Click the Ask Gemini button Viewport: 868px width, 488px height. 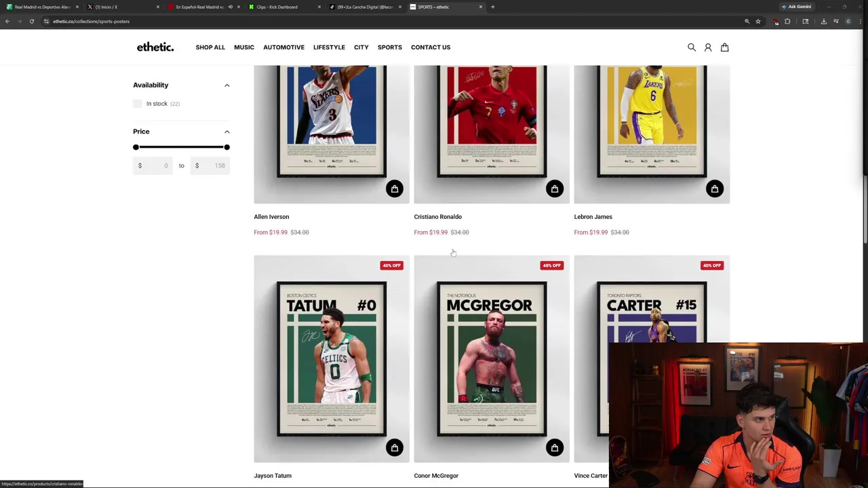(x=796, y=7)
